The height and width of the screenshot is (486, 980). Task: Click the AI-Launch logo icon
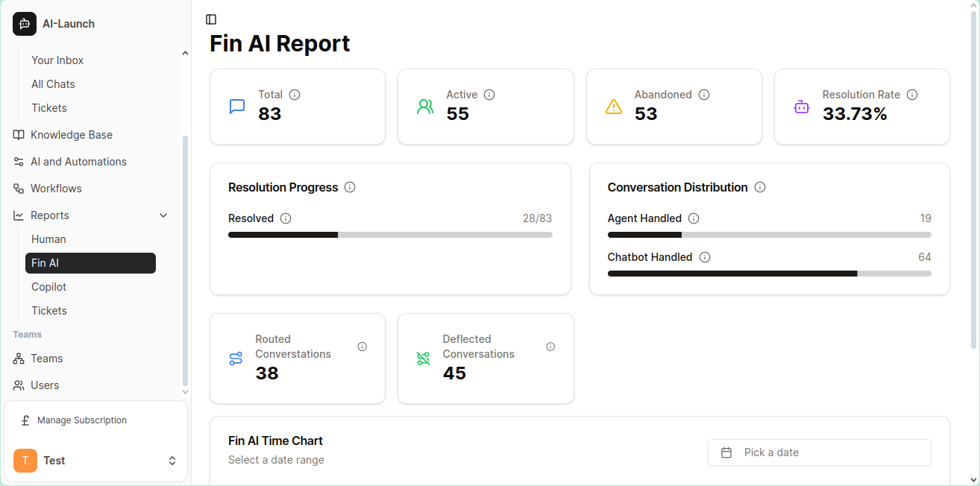25,24
